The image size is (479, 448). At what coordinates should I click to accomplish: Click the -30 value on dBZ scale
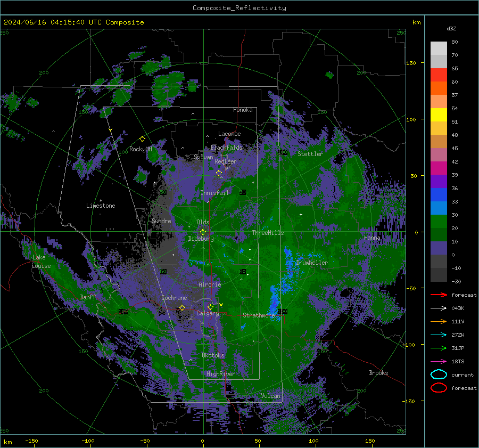(456, 281)
